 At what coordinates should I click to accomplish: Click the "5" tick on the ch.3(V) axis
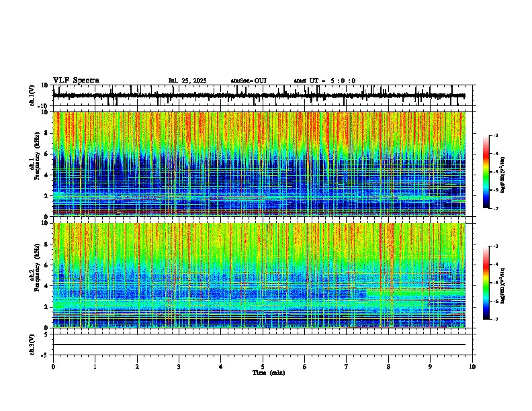46,334
